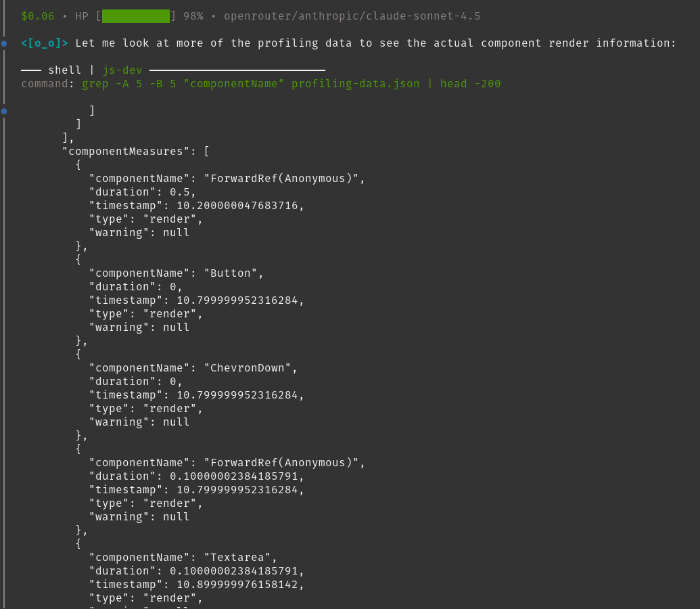Click the green HP progress bar
This screenshot has height=609, width=700.
tap(135, 16)
